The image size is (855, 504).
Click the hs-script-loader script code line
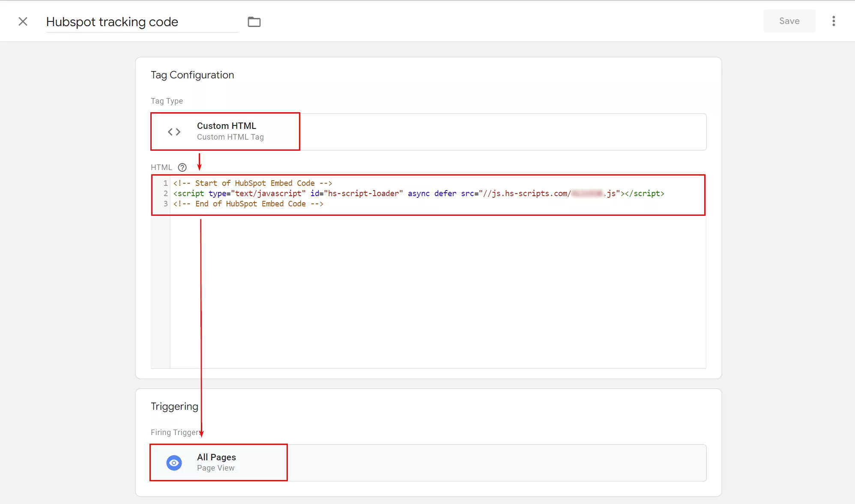click(419, 194)
